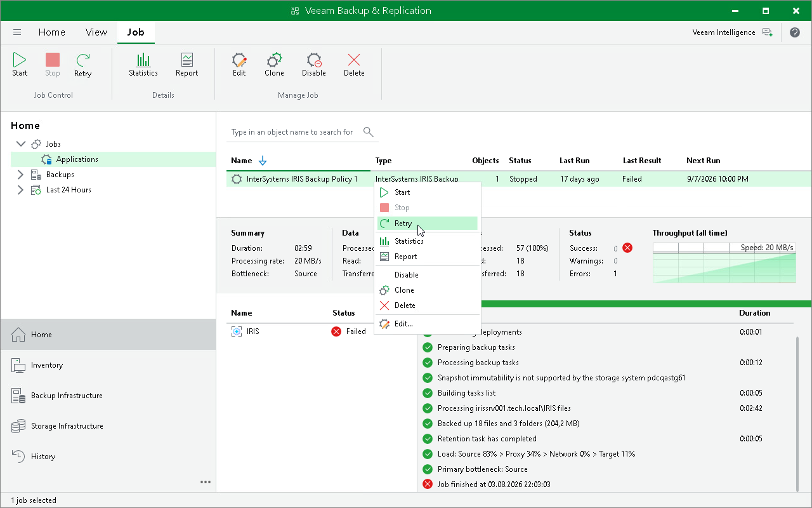Sort by the Objects column header
Image resolution: width=812 pixels, height=508 pixels.
(x=485, y=161)
